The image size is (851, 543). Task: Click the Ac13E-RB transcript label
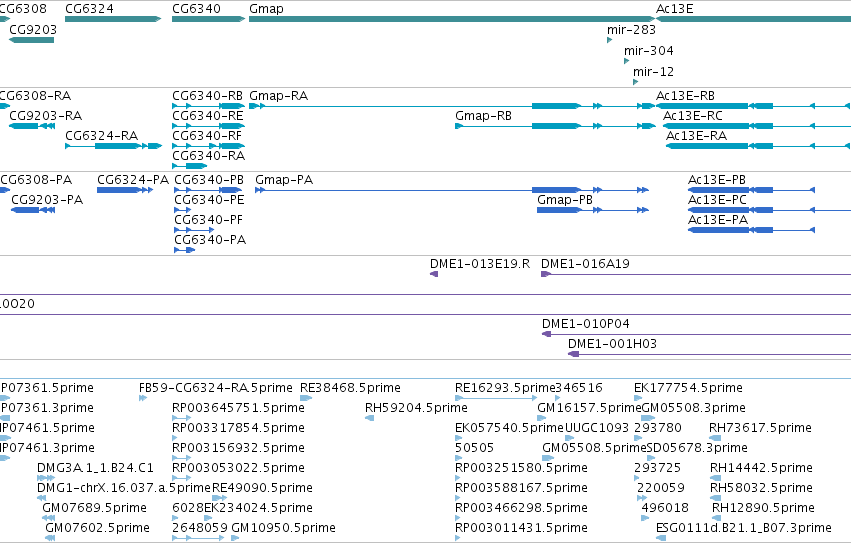[x=685, y=96]
